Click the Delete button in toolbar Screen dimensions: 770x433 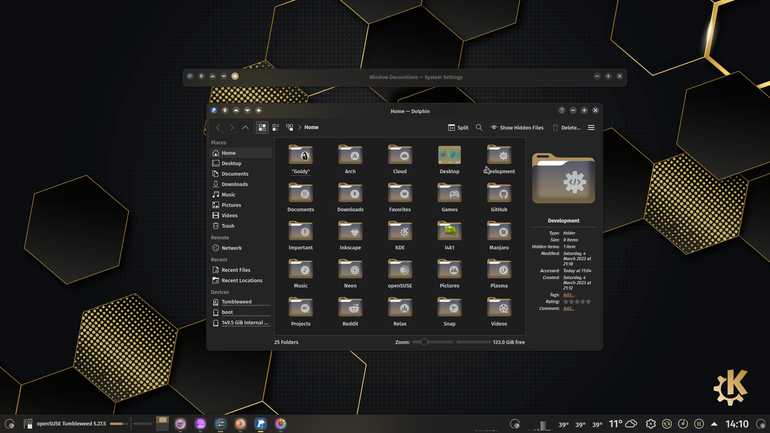566,128
